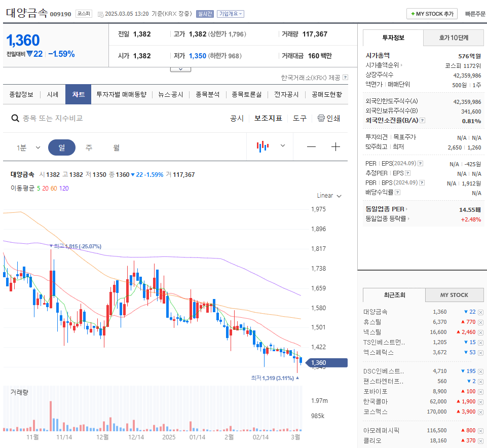
Task: Expand 시가총액순위 arrow link
Action: [x=384, y=65]
